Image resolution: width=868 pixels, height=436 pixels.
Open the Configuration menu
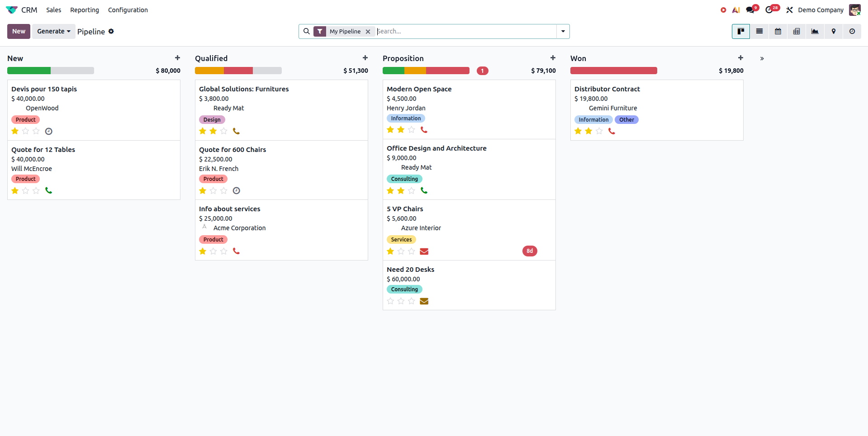coord(128,10)
